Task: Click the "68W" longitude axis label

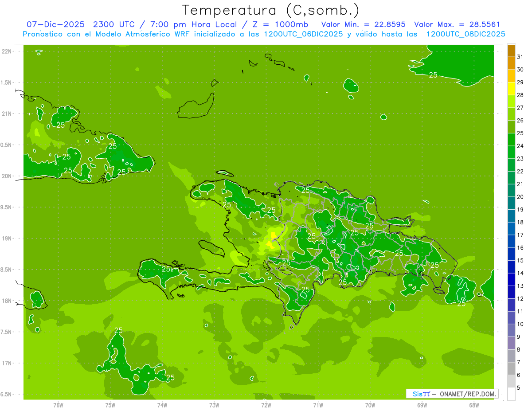Action: tap(474, 405)
